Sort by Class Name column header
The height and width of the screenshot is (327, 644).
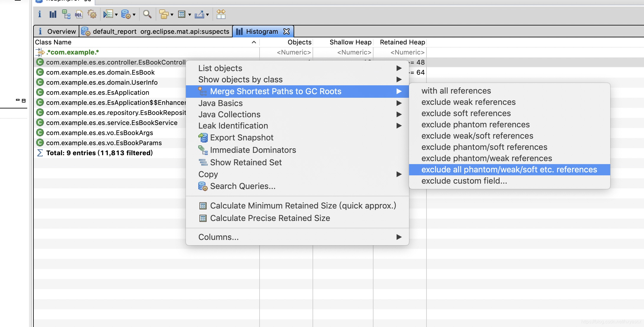pos(146,42)
